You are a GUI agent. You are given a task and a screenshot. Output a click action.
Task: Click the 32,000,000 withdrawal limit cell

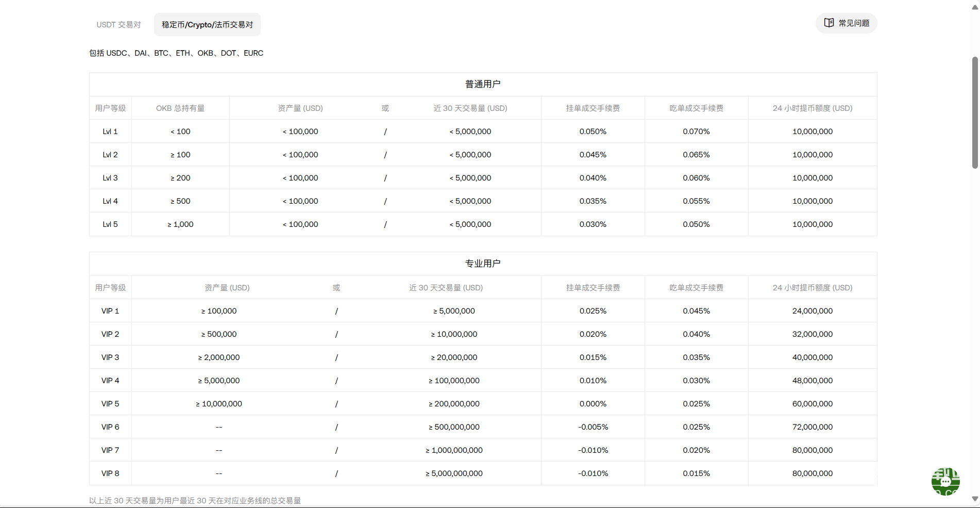pos(813,334)
